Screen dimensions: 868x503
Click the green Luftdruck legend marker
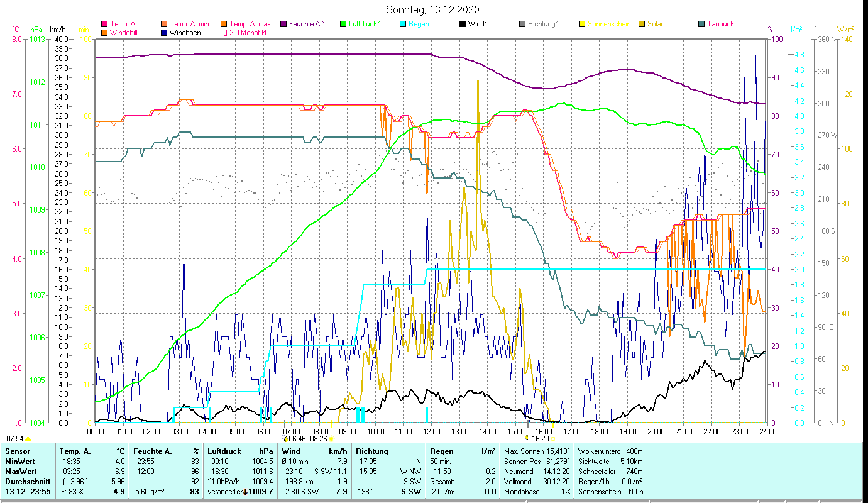pos(343,24)
